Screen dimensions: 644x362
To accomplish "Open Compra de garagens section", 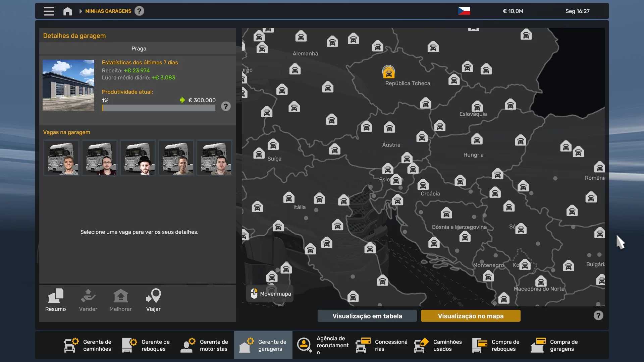I will pyautogui.click(x=555, y=345).
